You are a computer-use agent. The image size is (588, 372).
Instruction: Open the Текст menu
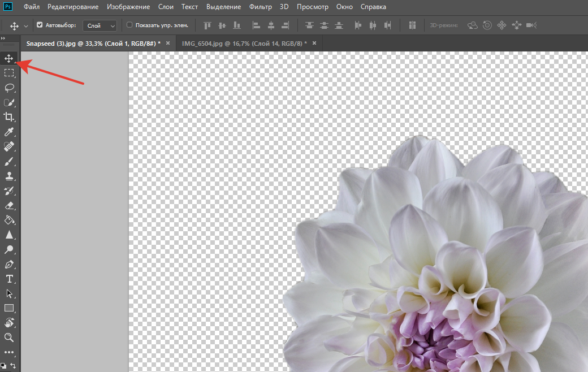190,7
